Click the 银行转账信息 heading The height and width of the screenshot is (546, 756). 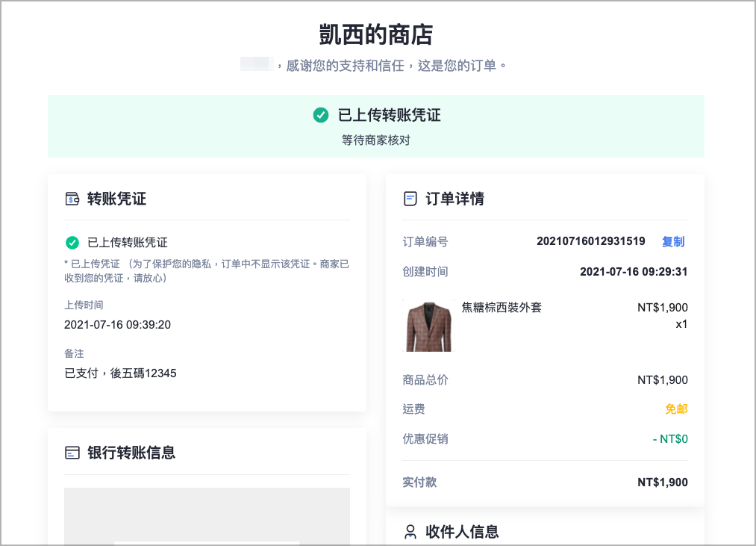[x=131, y=453]
